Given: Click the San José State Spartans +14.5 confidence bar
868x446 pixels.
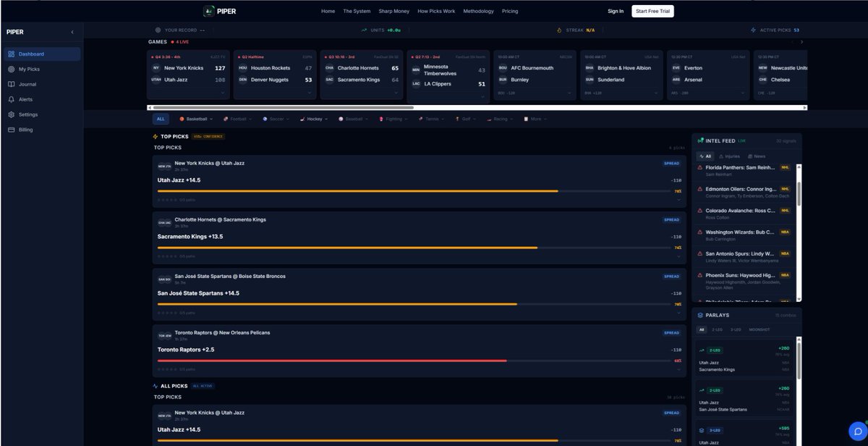Looking at the screenshot, I should (x=414, y=304).
